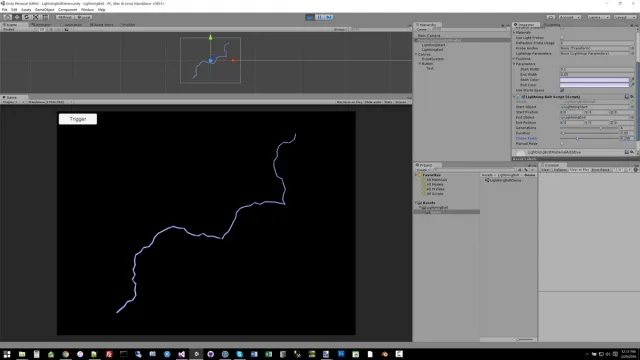Toggle the Use World Space checkbox
This screenshot has width=640, height=360.
click(x=562, y=90)
